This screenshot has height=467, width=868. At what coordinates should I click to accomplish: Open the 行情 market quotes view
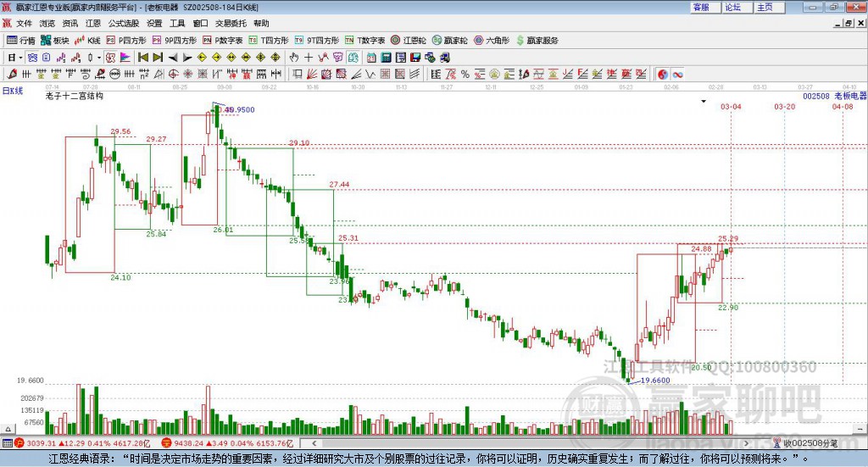click(x=21, y=41)
